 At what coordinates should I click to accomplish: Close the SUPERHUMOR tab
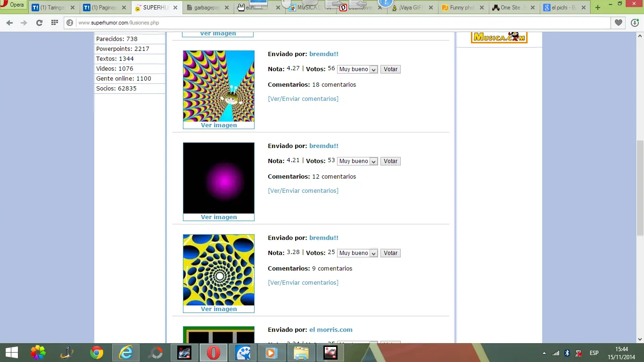(x=175, y=8)
